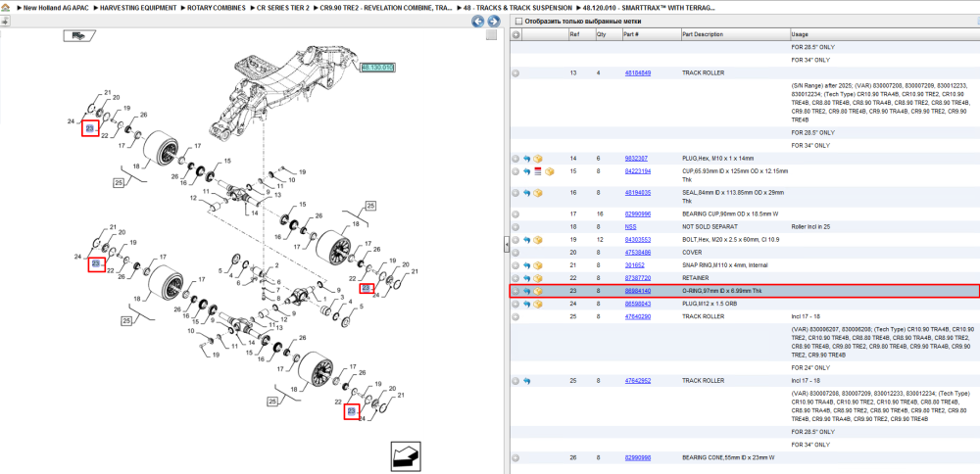Click plus icon on BEARING CUP row

515,214
